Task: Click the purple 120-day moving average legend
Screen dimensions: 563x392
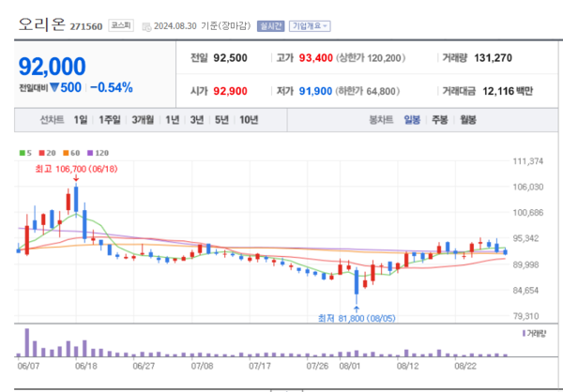Action: click(96, 152)
